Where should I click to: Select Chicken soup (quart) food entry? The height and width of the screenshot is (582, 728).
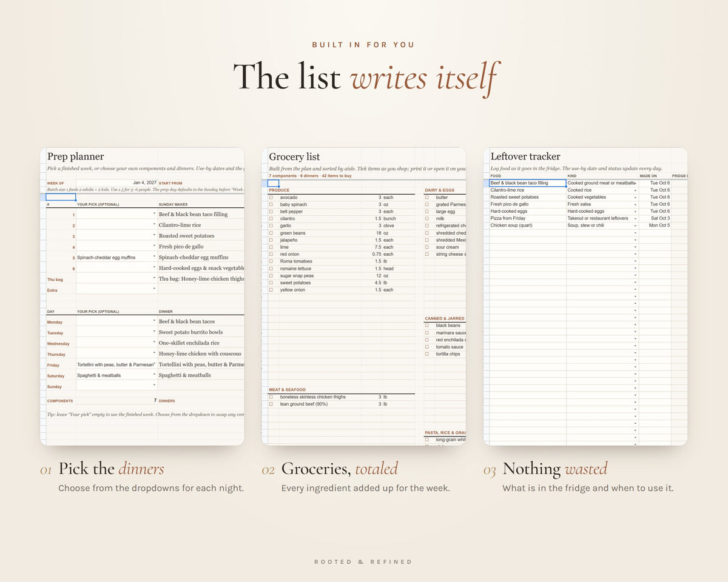coord(511,226)
